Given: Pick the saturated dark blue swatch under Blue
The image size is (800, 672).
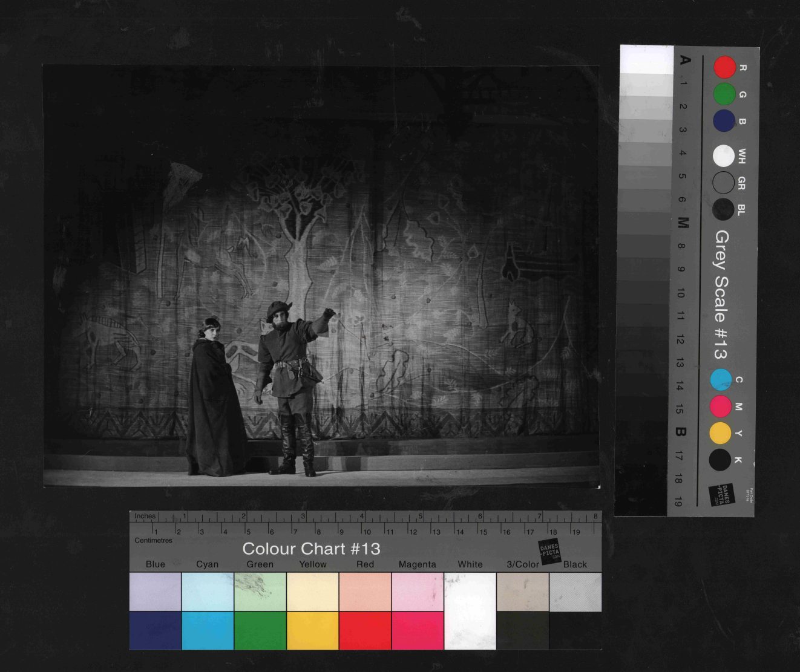Looking at the screenshot, I should click(155, 630).
